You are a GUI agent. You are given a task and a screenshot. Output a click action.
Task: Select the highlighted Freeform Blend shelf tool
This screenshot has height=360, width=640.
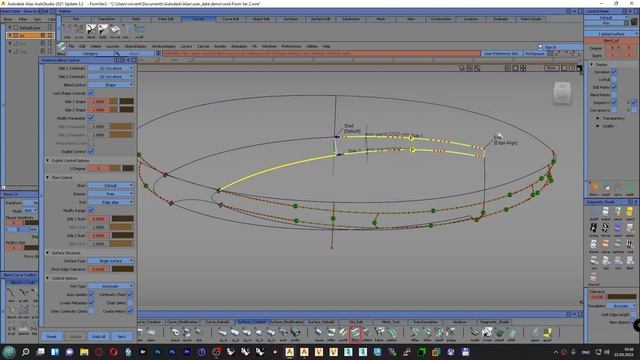pyautogui.click(x=355, y=333)
